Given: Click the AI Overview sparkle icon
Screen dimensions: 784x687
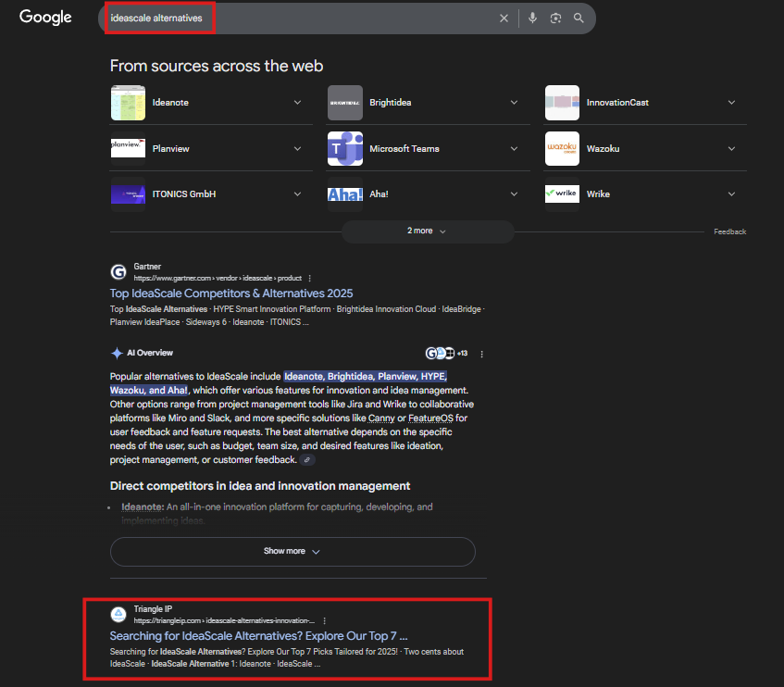Looking at the screenshot, I should coord(117,352).
